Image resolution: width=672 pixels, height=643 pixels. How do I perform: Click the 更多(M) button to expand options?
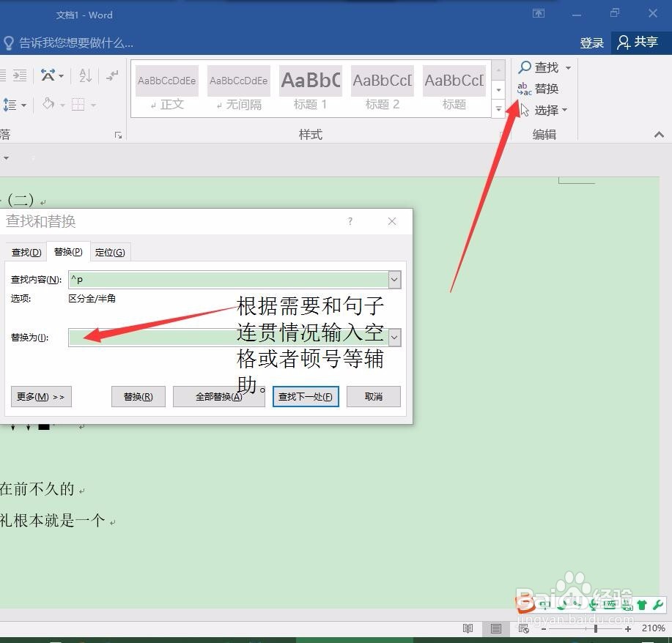click(x=40, y=396)
